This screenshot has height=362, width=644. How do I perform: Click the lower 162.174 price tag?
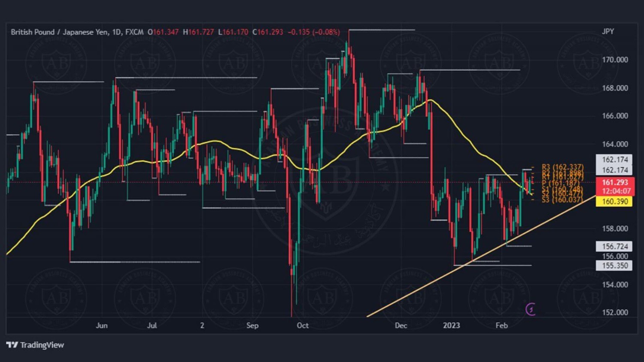614,170
